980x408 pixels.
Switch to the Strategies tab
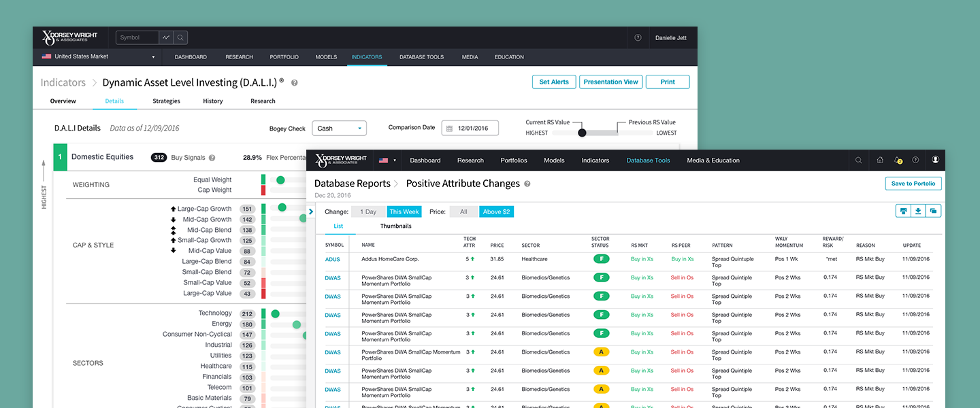[166, 101]
